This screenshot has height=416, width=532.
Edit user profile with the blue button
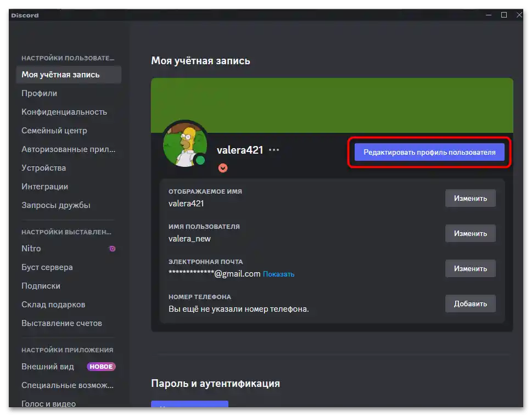[x=429, y=152]
